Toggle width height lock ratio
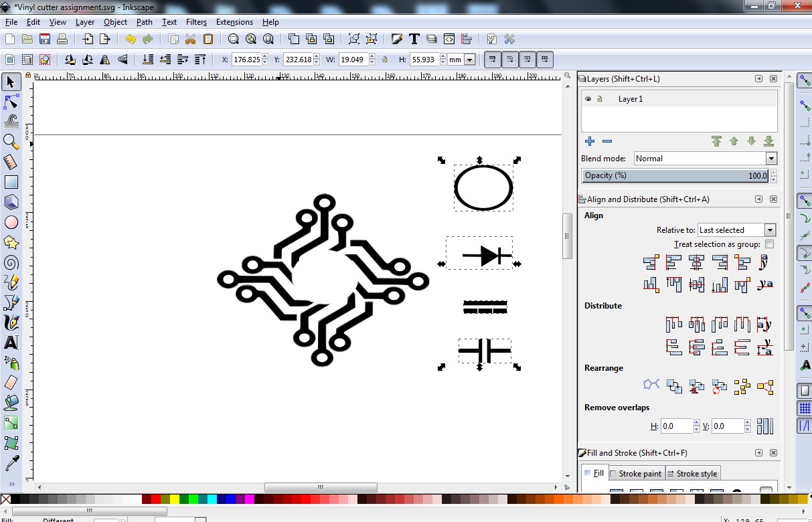This screenshot has width=812, height=522. tap(385, 60)
